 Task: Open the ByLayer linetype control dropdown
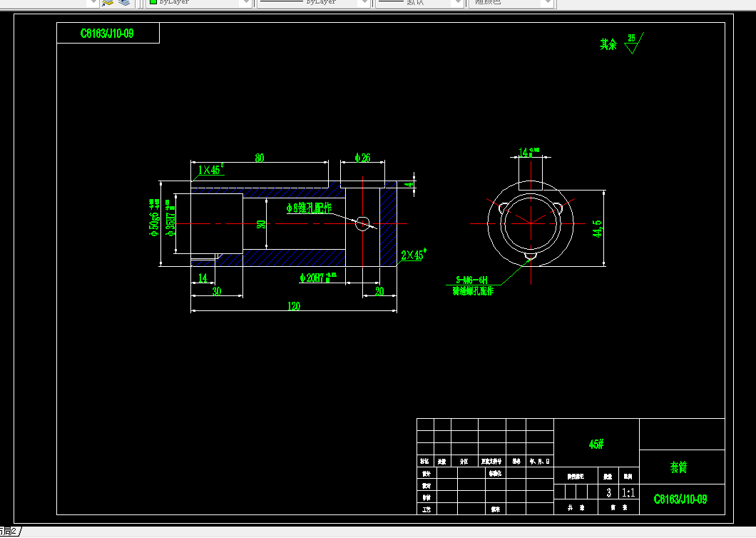coord(314,2)
